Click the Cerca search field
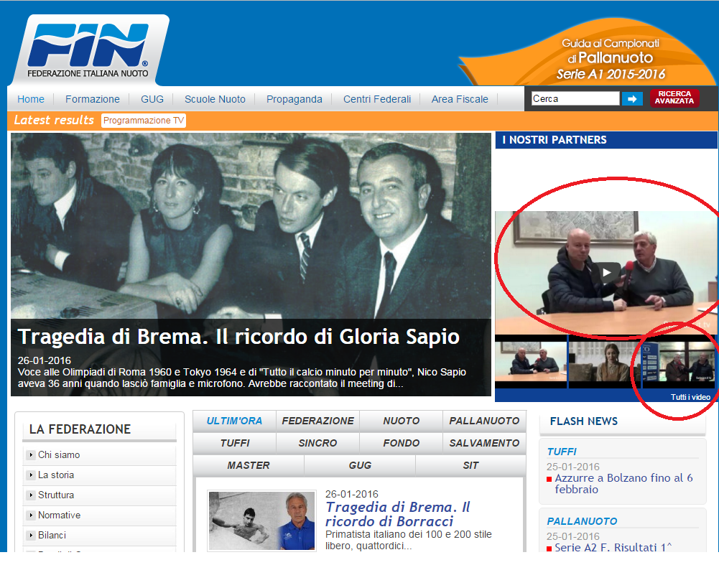The image size is (719, 588). pyautogui.click(x=575, y=98)
